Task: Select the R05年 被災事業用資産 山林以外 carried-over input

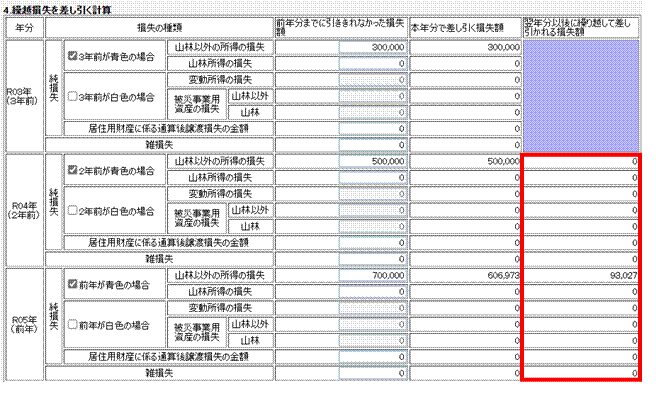Action: [x=373, y=325]
